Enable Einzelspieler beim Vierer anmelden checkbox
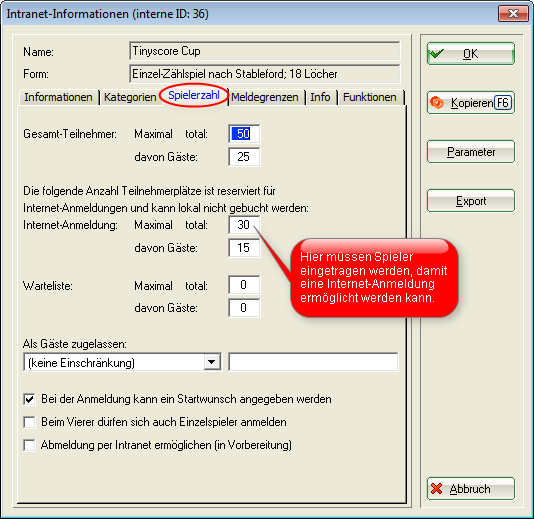 [29, 422]
